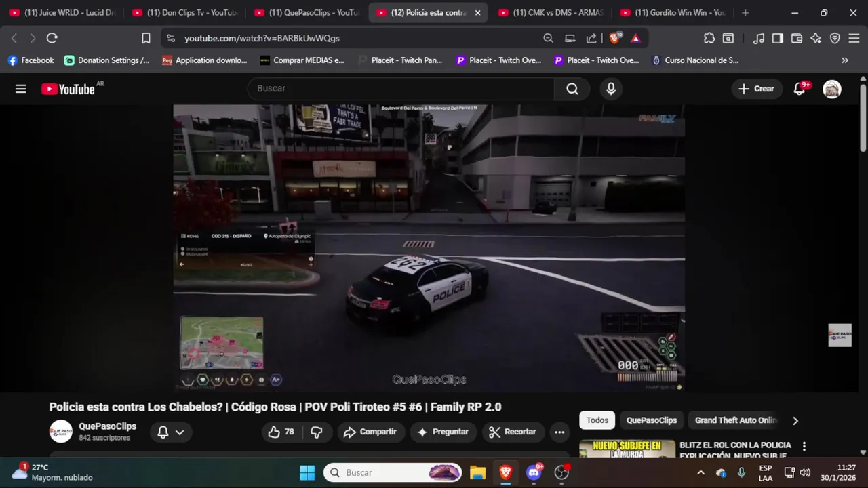
Task: Open the YouTube hamburger guide menu
Action: [21, 89]
